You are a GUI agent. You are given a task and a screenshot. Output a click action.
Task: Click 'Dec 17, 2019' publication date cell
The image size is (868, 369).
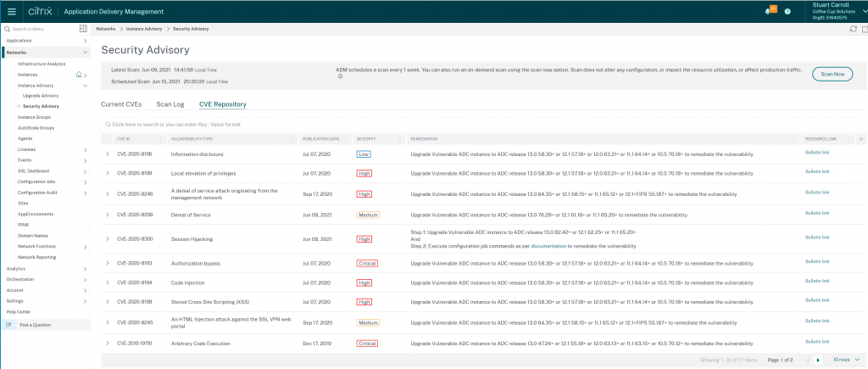316,344
